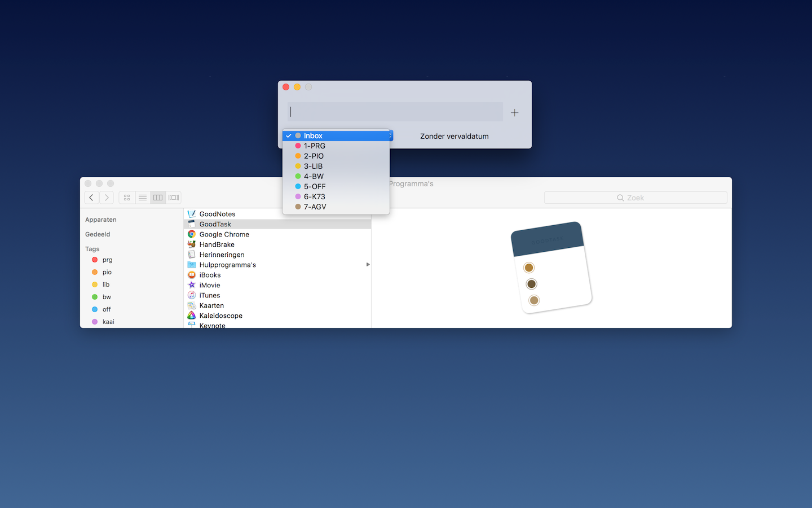Click the "Google Chrome" file name
Image resolution: width=812 pixels, height=508 pixels.
(224, 234)
